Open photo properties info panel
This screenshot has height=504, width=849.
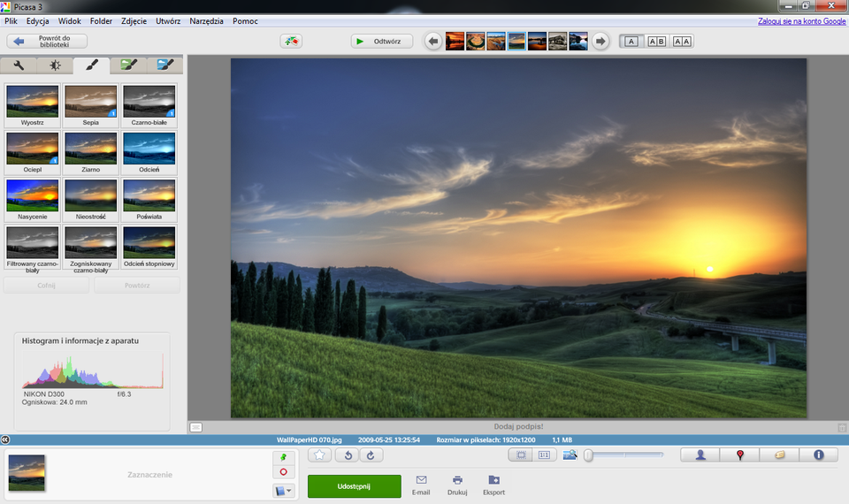(x=818, y=455)
